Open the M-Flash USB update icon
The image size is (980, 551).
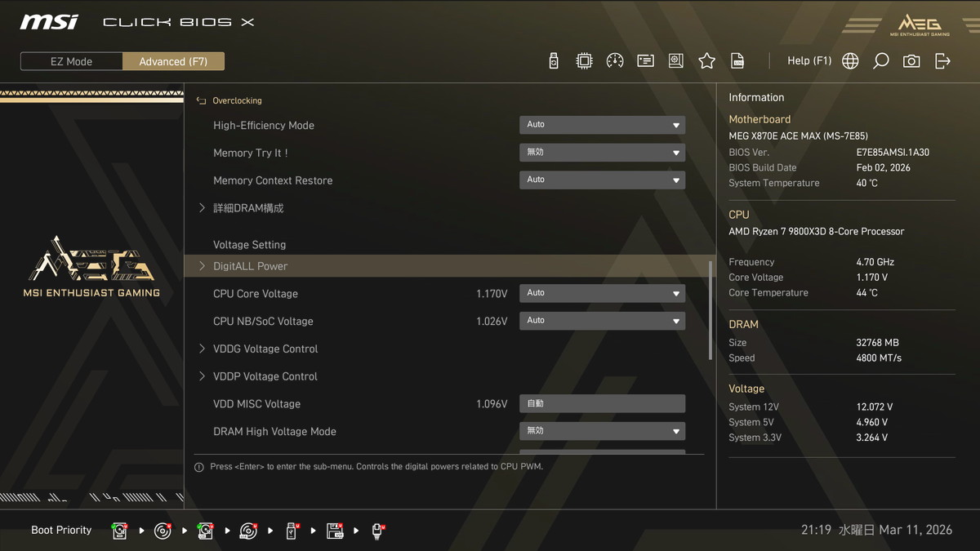(554, 61)
